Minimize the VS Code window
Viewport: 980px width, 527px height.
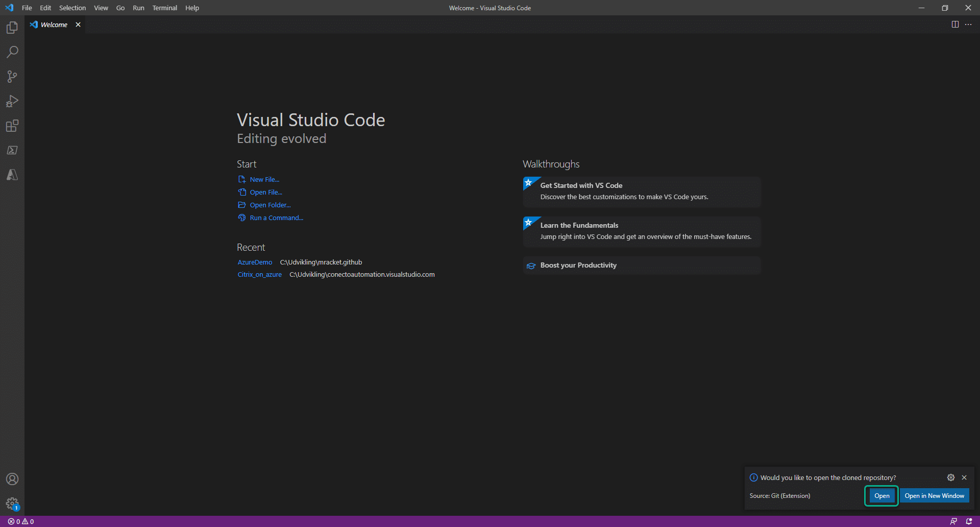pos(921,8)
